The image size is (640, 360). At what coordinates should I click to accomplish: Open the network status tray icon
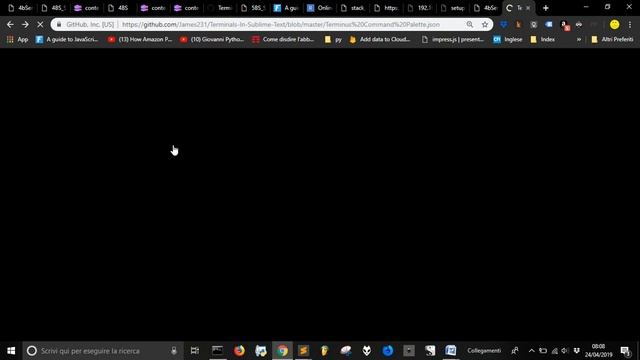pyautogui.click(x=554, y=351)
